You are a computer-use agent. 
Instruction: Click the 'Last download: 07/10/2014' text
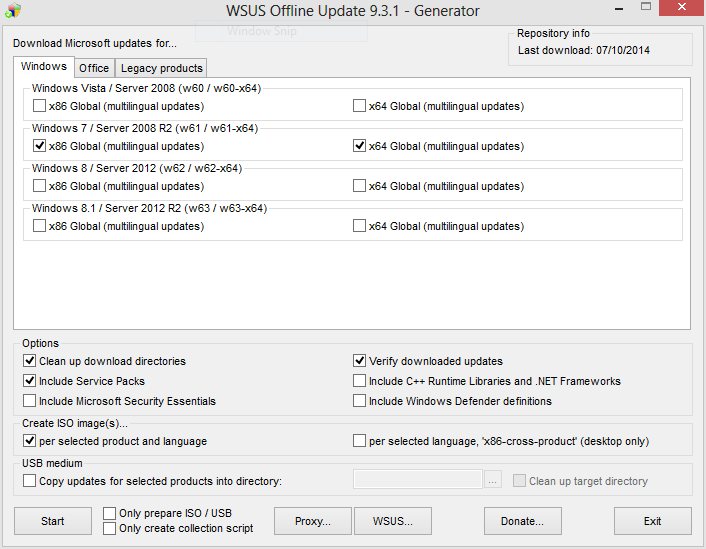584,50
